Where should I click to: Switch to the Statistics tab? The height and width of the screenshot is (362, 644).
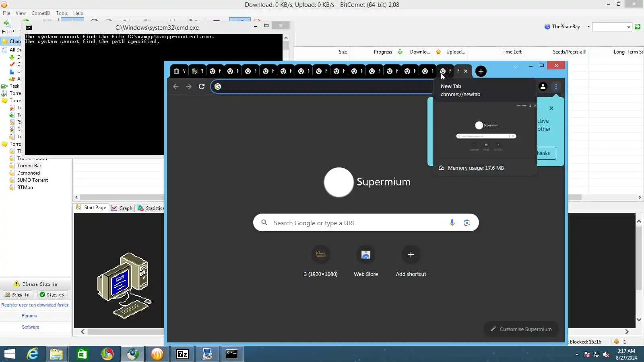click(x=151, y=208)
